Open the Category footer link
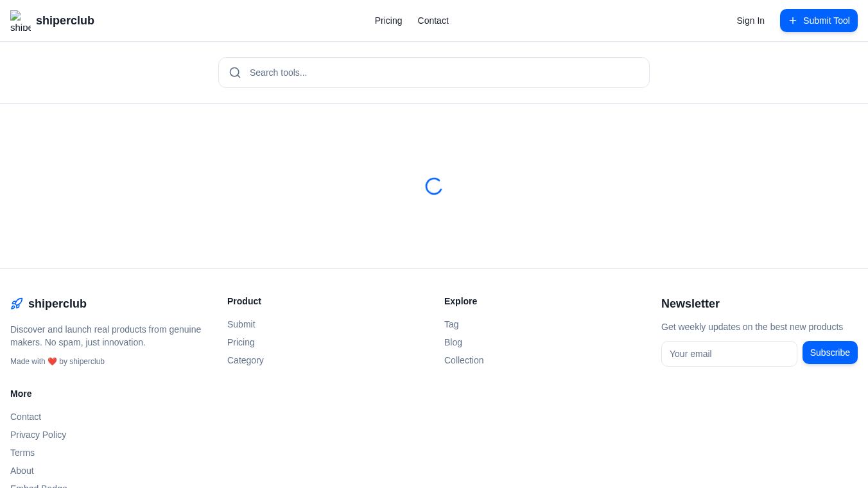Image resolution: width=868 pixels, height=488 pixels. [245, 360]
